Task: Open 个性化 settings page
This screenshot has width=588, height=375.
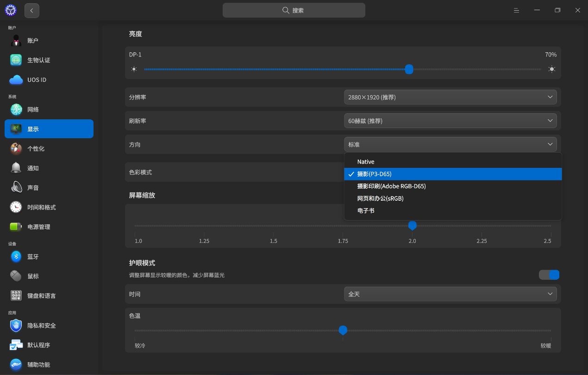Action: click(x=49, y=148)
